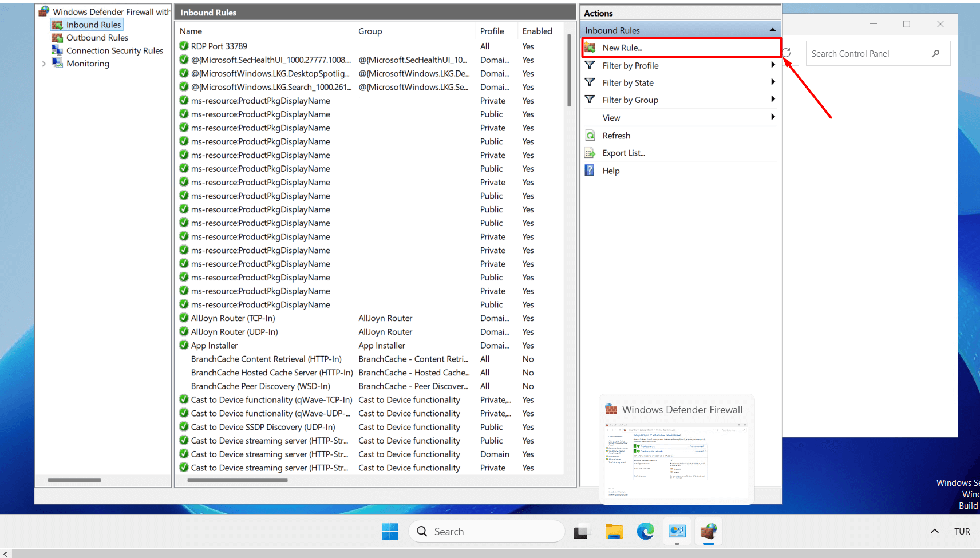
Task: Click the Export List icon
Action: pos(590,153)
